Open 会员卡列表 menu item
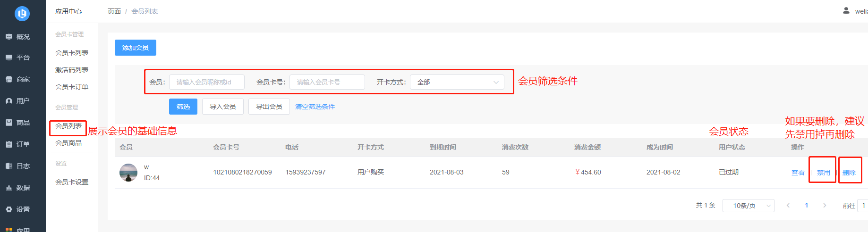 tap(72, 53)
